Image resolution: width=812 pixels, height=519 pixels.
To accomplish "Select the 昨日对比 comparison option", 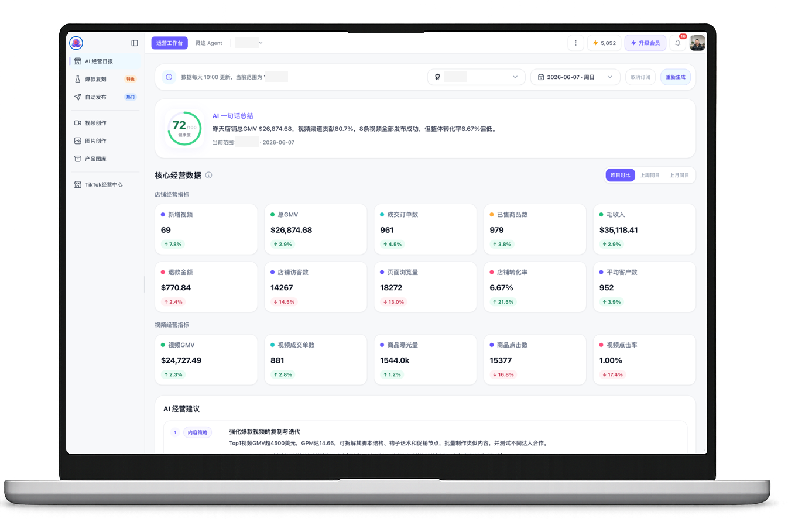I will 621,175.
